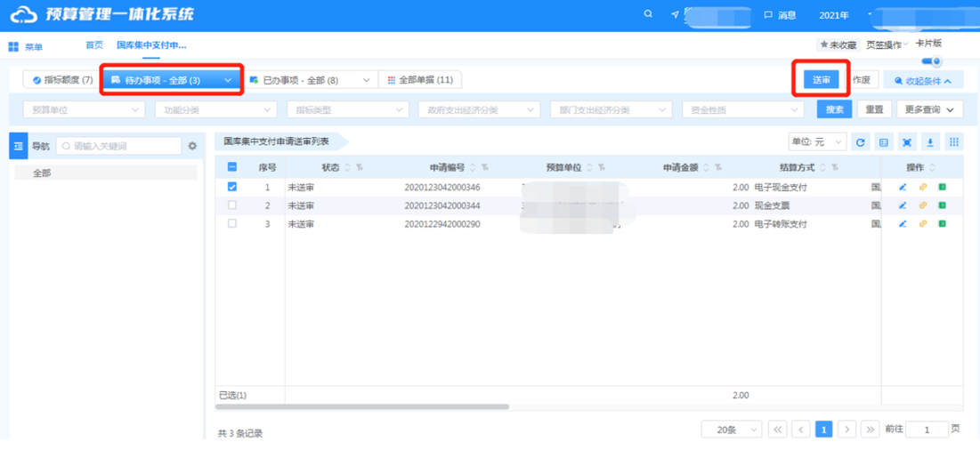The height and width of the screenshot is (458, 980).
Task: Click the edit pencil icon for row 1
Action: [x=903, y=187]
